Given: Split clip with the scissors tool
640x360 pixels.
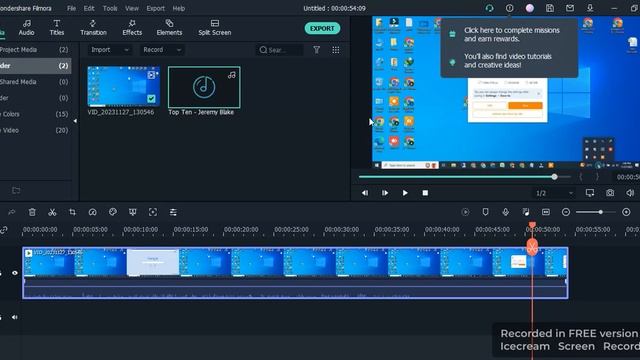Looking at the screenshot, I should pyautogui.click(x=52, y=212).
